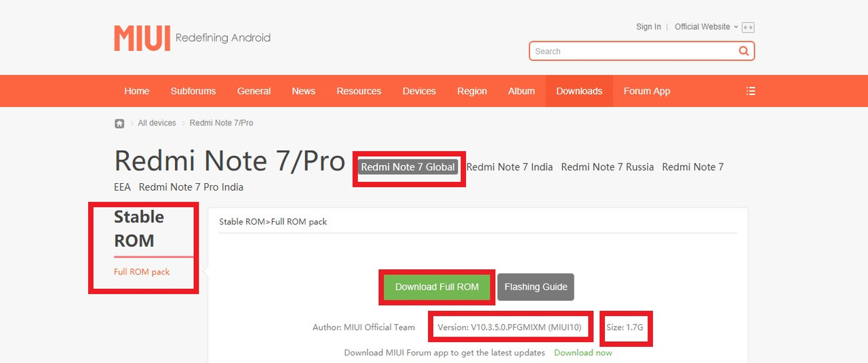The height and width of the screenshot is (363, 868).
Task: Expand the Official Website dropdown
Action: click(706, 27)
